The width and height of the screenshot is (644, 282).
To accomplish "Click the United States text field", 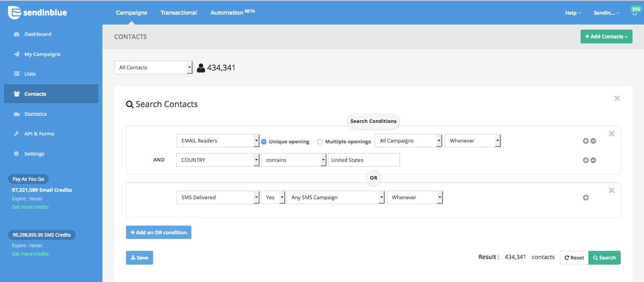I will click(363, 160).
